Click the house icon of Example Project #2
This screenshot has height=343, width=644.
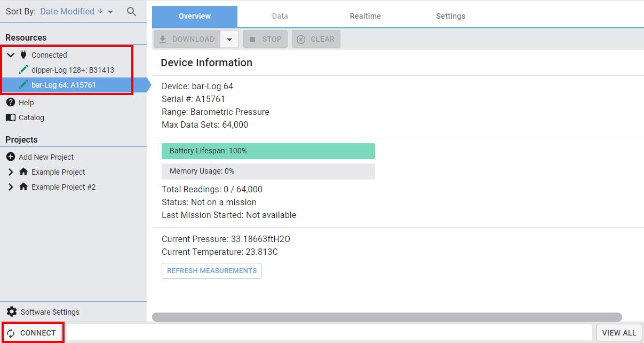[x=23, y=186]
